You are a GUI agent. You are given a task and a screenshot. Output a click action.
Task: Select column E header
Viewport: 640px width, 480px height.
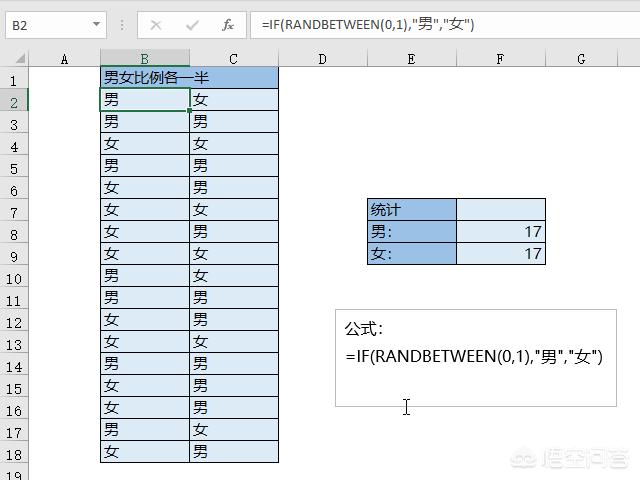tap(412, 59)
